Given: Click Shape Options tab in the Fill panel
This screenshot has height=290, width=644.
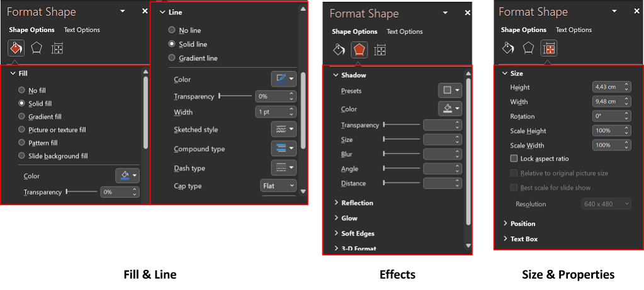Looking at the screenshot, I should [x=31, y=30].
